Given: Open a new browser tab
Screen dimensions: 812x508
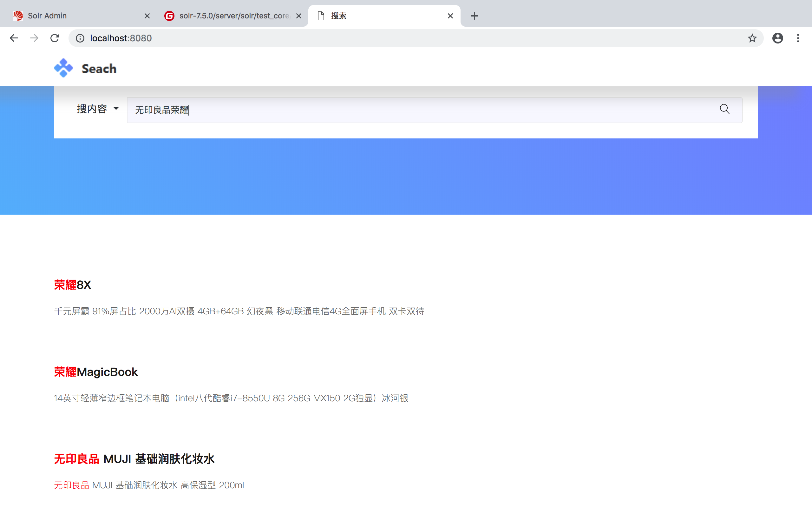Looking at the screenshot, I should click(x=474, y=16).
